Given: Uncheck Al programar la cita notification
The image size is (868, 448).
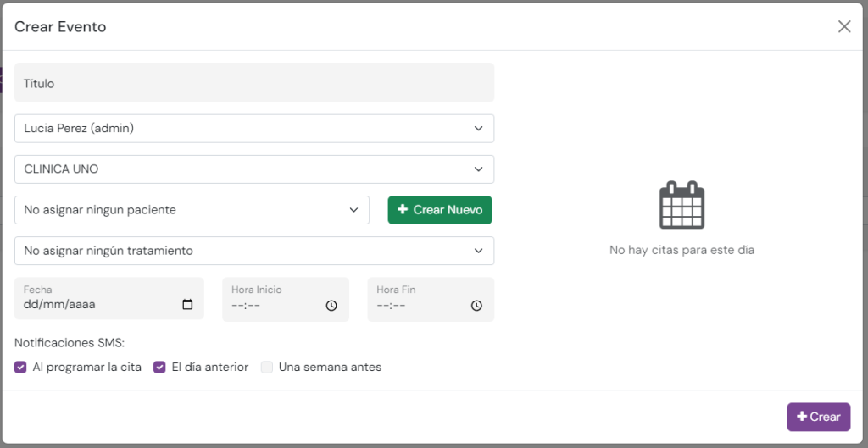Looking at the screenshot, I should 21,368.
